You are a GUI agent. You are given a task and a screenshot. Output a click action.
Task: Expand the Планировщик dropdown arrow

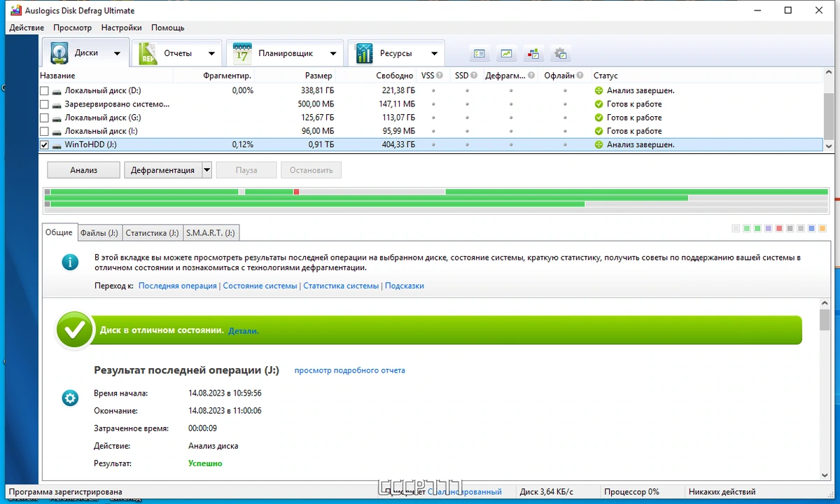pyautogui.click(x=333, y=54)
